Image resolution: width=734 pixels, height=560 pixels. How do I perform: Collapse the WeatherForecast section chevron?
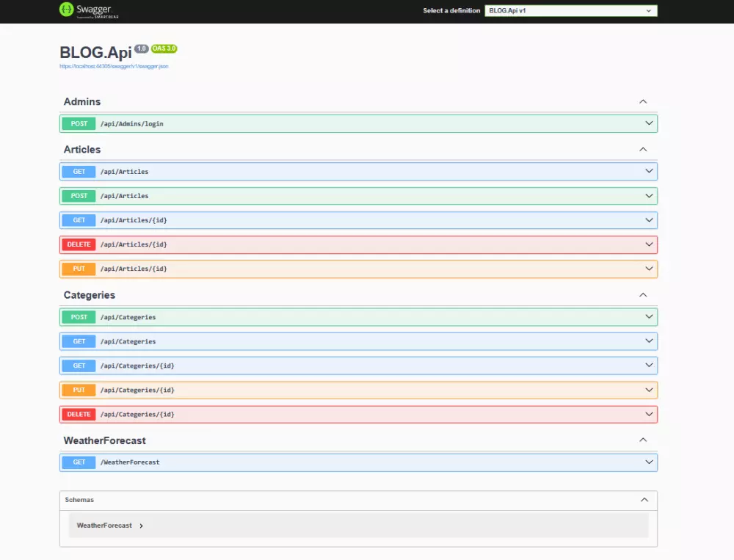tap(643, 440)
